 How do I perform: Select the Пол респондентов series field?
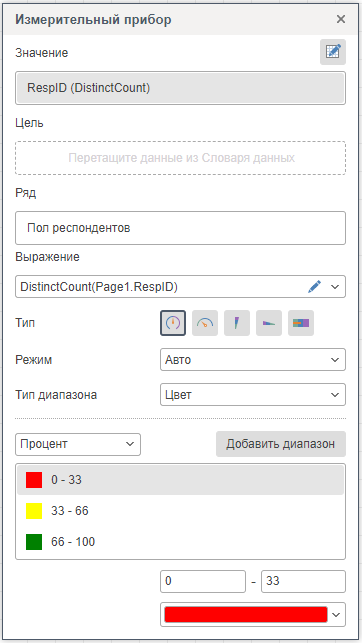(x=180, y=228)
